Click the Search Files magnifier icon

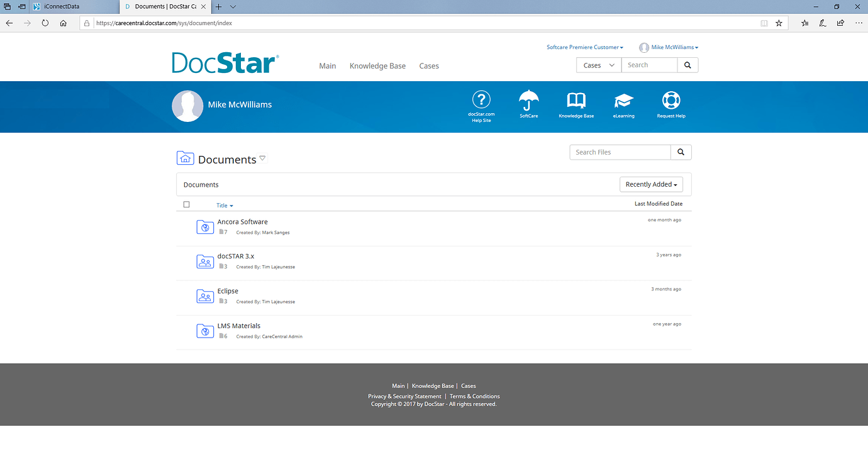point(681,152)
